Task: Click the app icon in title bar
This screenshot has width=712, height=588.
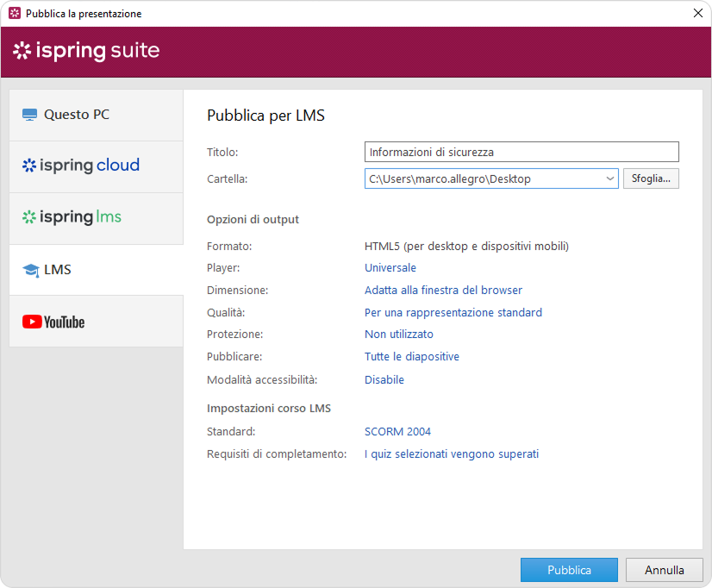Action: [x=15, y=14]
